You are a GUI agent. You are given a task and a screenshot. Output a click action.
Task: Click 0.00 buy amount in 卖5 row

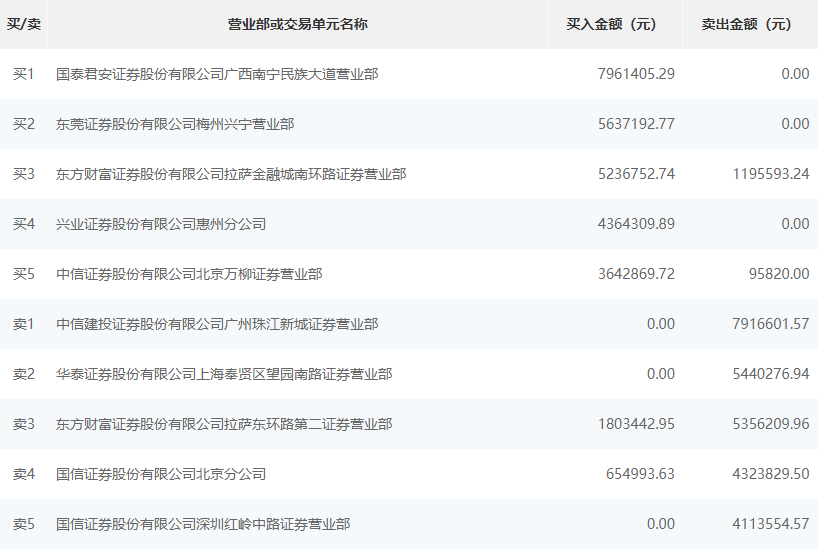(660, 524)
